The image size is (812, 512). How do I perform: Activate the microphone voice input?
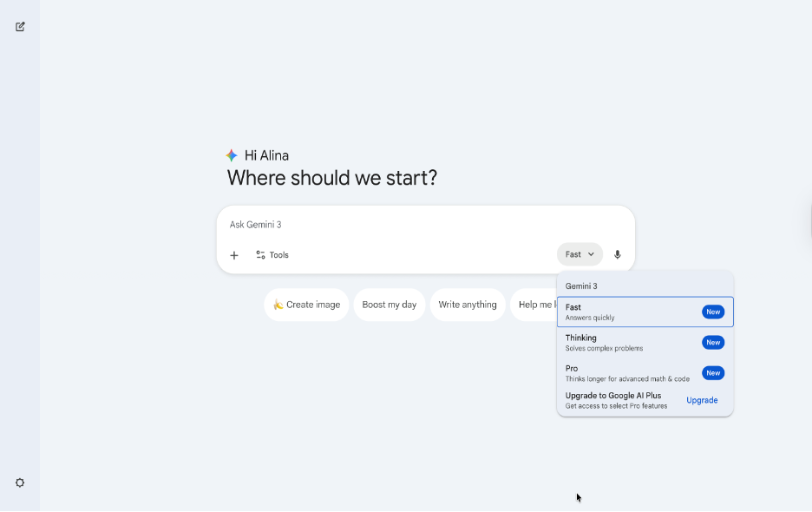point(618,254)
